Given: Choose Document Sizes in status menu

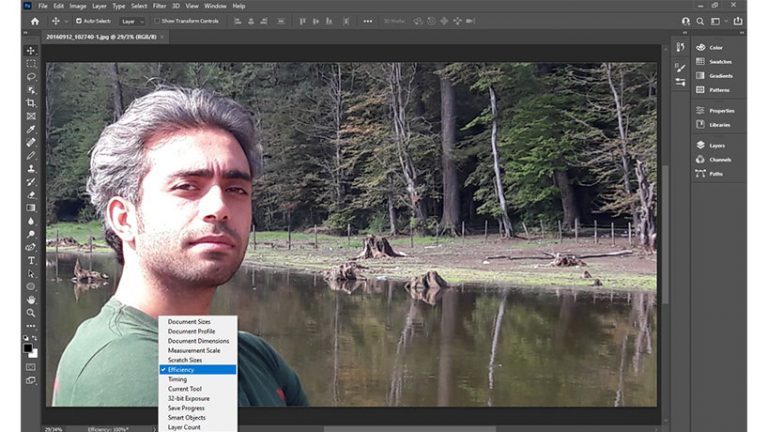Looking at the screenshot, I should click(189, 322).
